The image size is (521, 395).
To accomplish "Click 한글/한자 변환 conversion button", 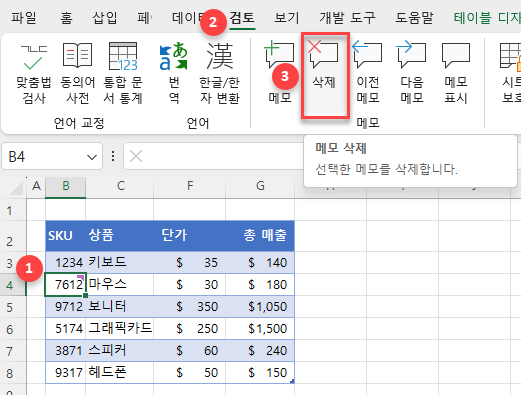I will click(x=220, y=74).
